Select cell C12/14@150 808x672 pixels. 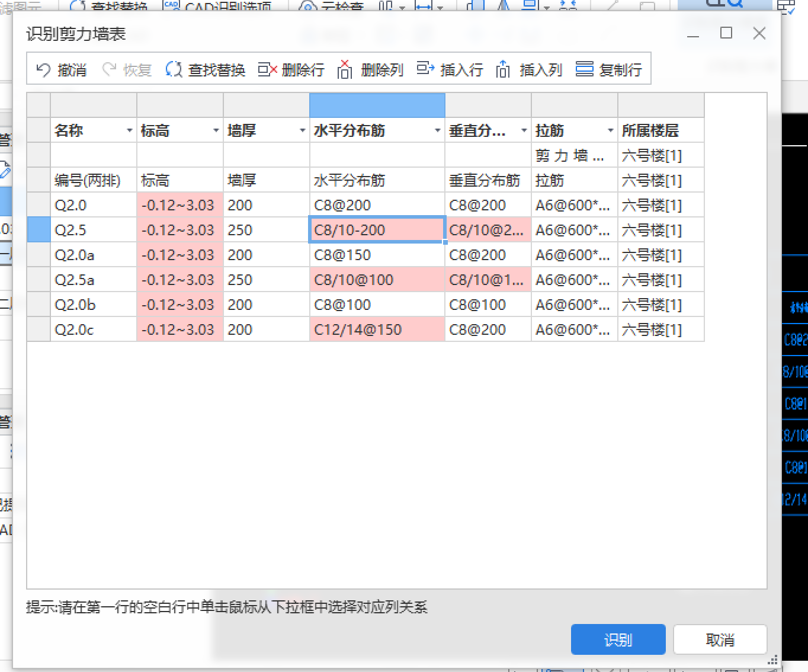click(377, 329)
